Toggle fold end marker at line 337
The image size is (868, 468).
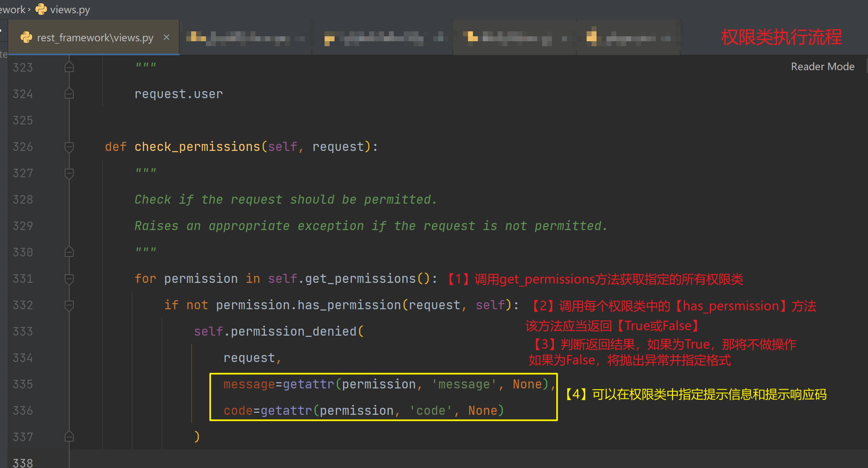(69, 437)
